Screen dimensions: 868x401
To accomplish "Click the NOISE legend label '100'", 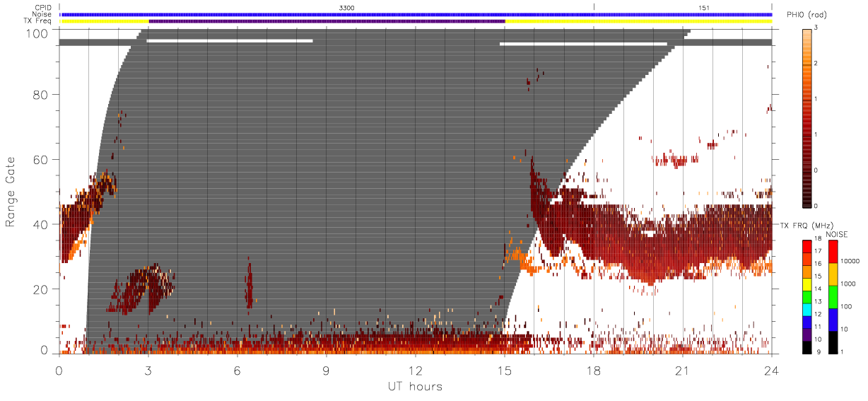I will (x=848, y=306).
